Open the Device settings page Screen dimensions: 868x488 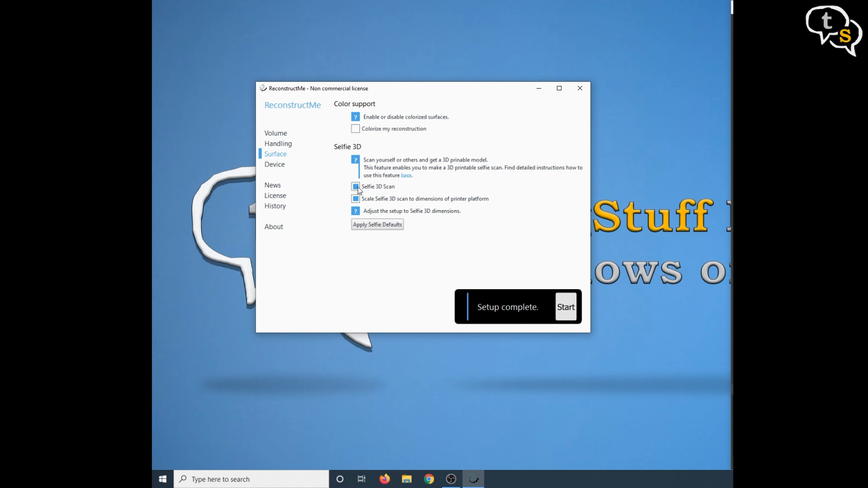[x=275, y=164]
